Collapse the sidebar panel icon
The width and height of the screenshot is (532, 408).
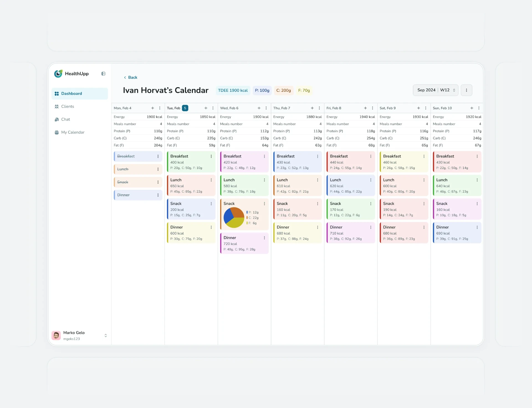click(x=103, y=74)
